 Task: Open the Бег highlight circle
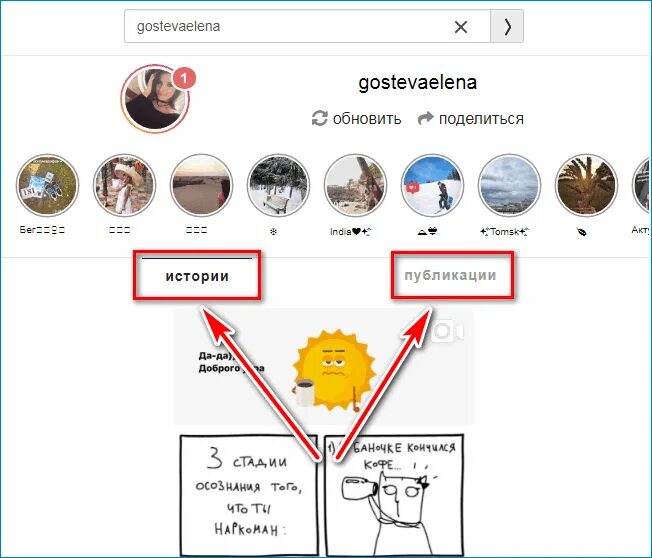[47, 184]
